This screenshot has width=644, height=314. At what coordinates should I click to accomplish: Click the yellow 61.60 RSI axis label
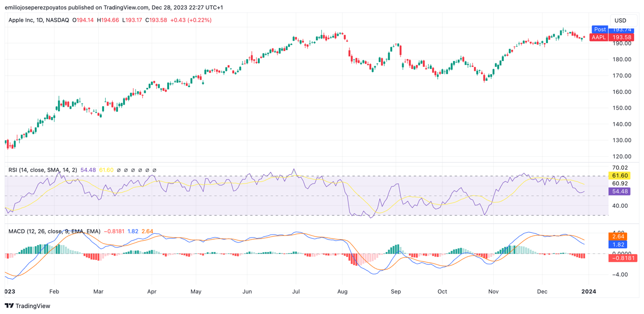[620, 176]
